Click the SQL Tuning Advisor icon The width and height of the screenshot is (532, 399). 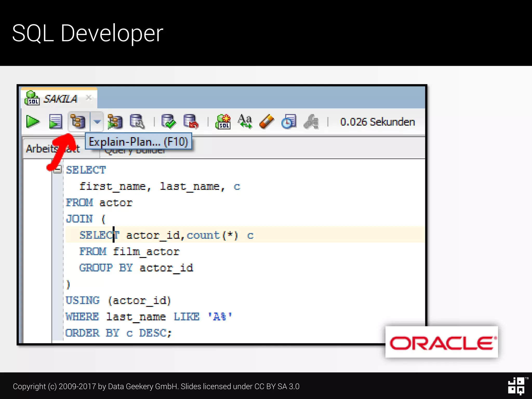point(137,122)
